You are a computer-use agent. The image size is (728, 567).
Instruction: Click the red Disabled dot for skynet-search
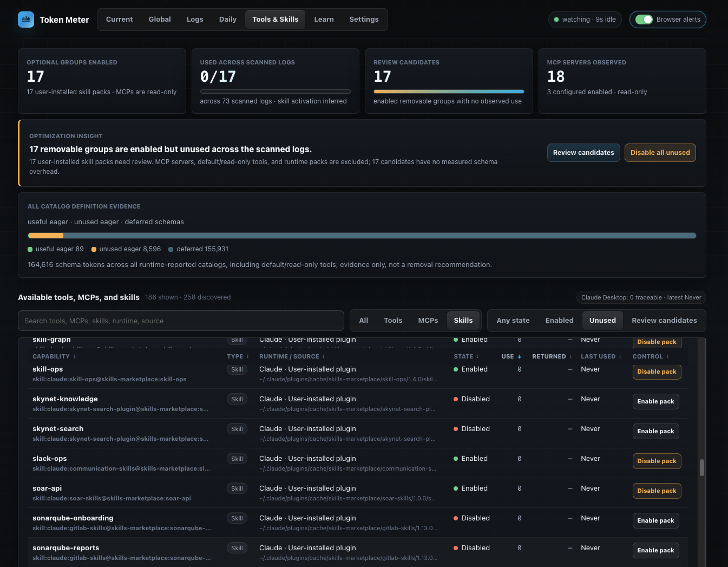click(456, 429)
